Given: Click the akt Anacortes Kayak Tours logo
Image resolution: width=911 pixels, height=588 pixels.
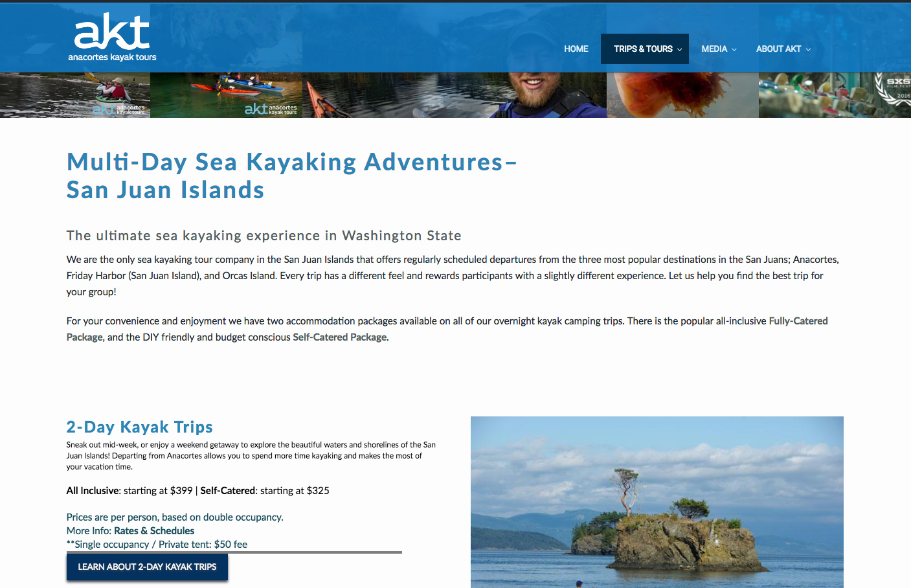Looking at the screenshot, I should click(x=112, y=37).
